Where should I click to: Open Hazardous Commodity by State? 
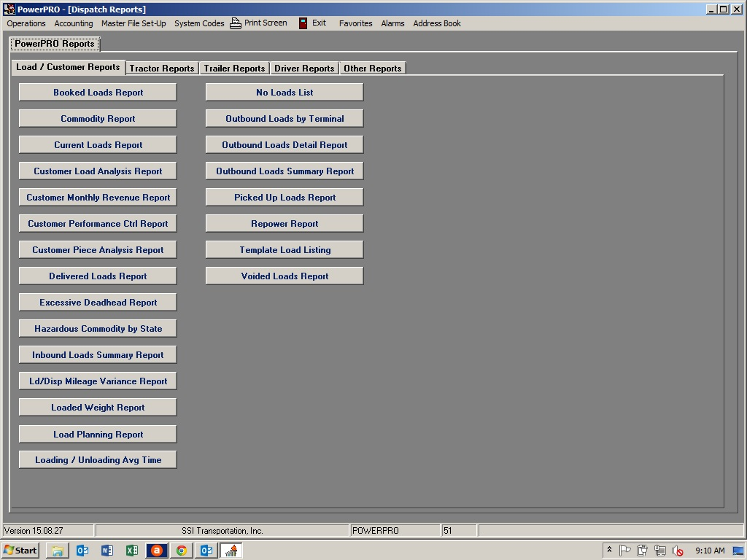coord(98,328)
